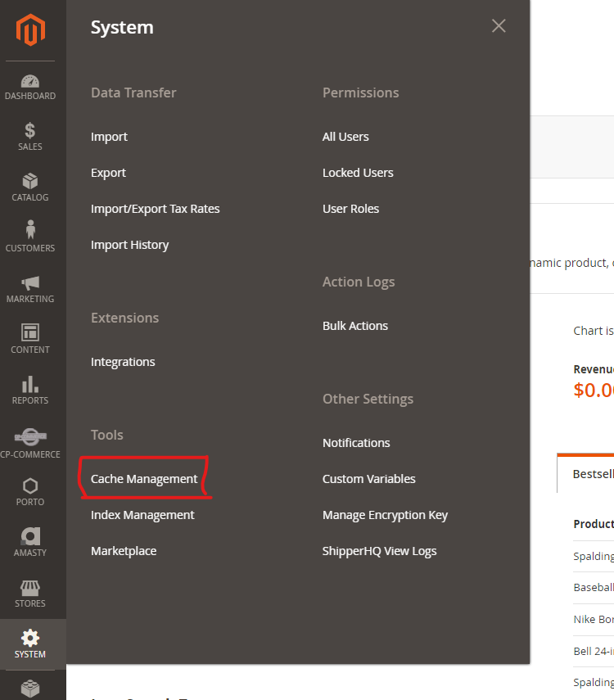Open ShipperHQ View Logs
Screen dimensions: 614x700
pyautogui.click(x=379, y=551)
